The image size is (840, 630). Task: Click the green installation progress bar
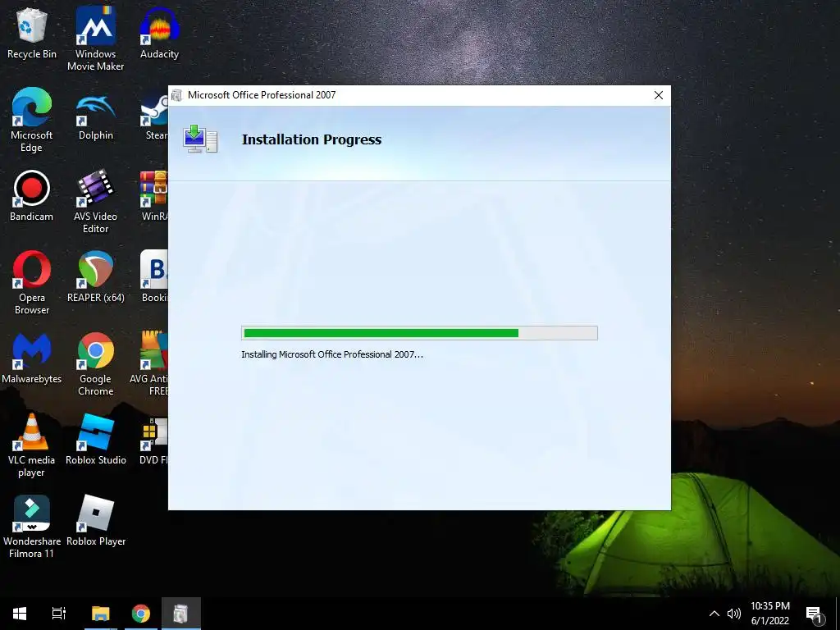pyautogui.click(x=419, y=333)
